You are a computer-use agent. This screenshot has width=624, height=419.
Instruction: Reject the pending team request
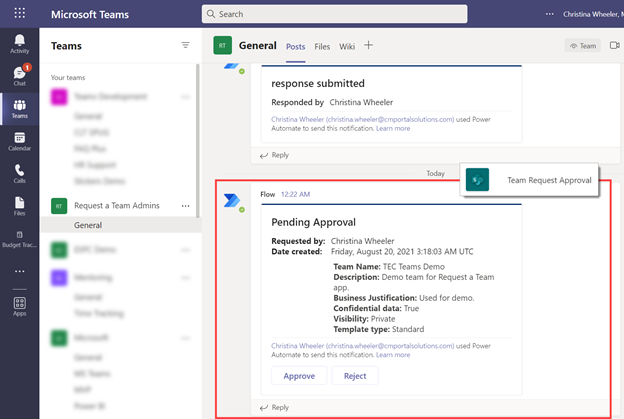(x=355, y=376)
